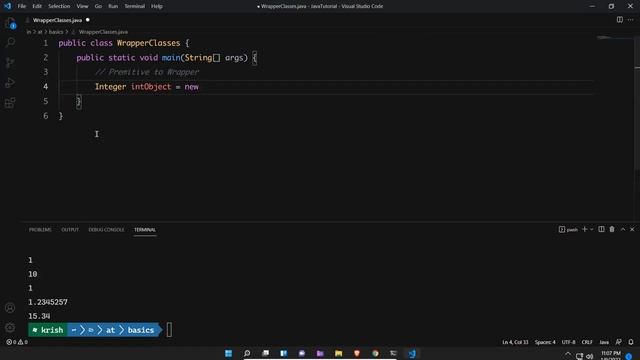Open the WrapperClasses.java breadcrumb item
The image size is (640, 360).
coord(103,32)
